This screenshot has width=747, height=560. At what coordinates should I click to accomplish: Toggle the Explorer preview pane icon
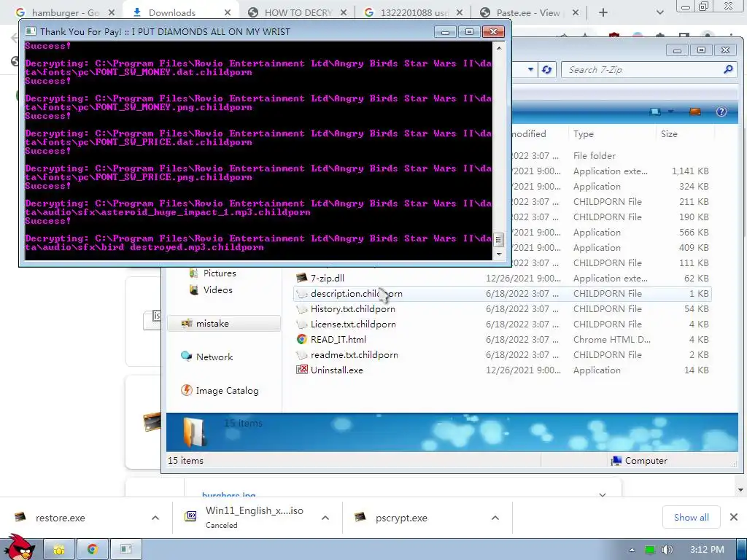tap(695, 112)
